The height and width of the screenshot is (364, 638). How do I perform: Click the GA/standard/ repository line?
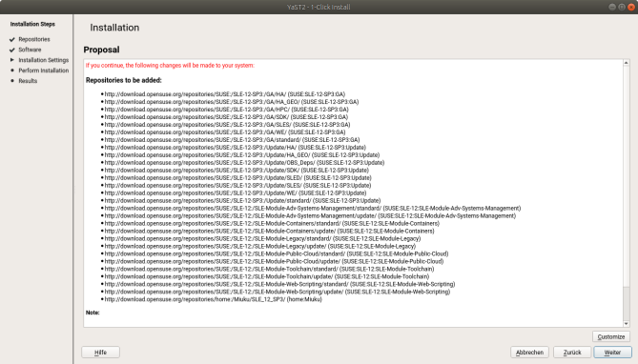point(232,139)
